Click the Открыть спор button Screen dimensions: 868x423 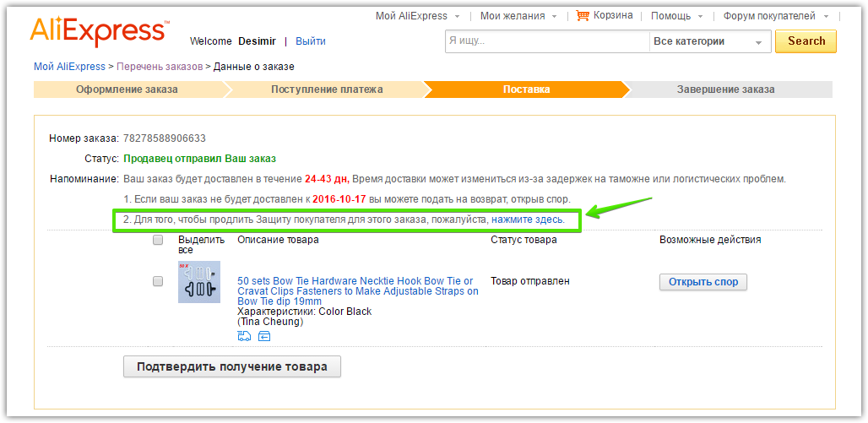pos(703,282)
